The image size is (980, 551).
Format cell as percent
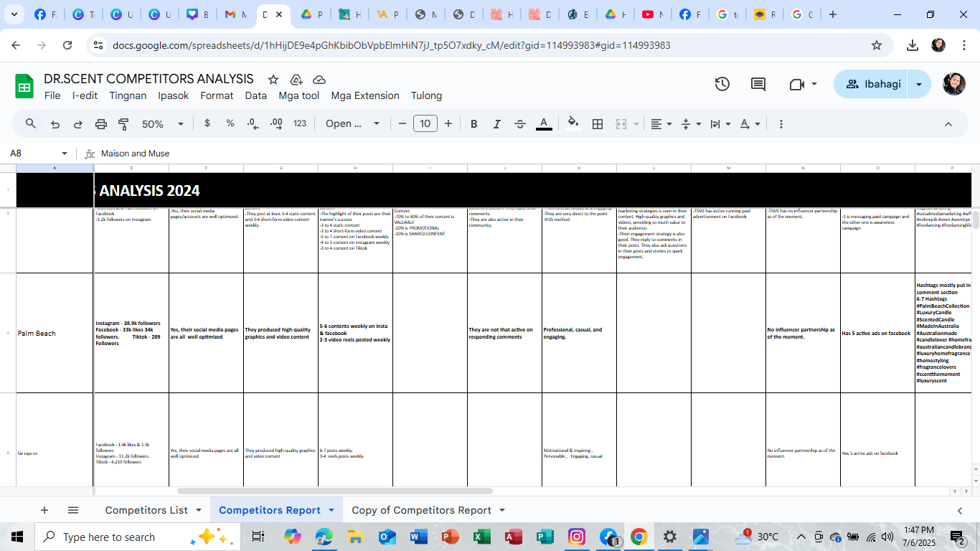click(230, 123)
